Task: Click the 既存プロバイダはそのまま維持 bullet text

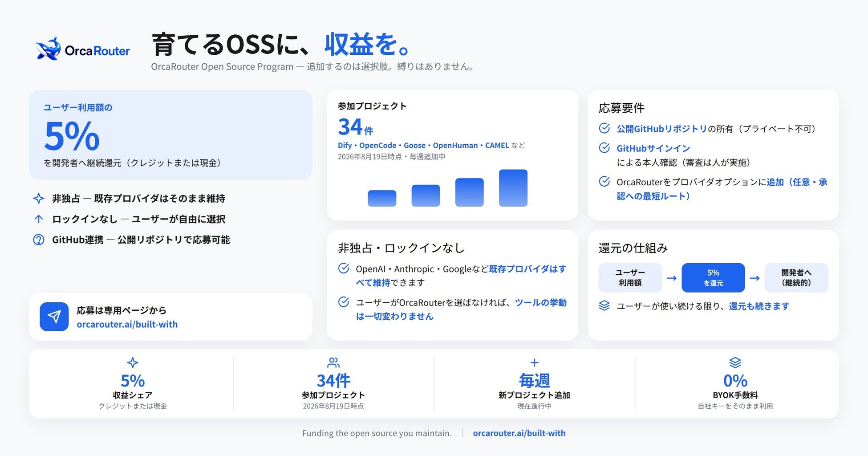Action: click(159, 198)
